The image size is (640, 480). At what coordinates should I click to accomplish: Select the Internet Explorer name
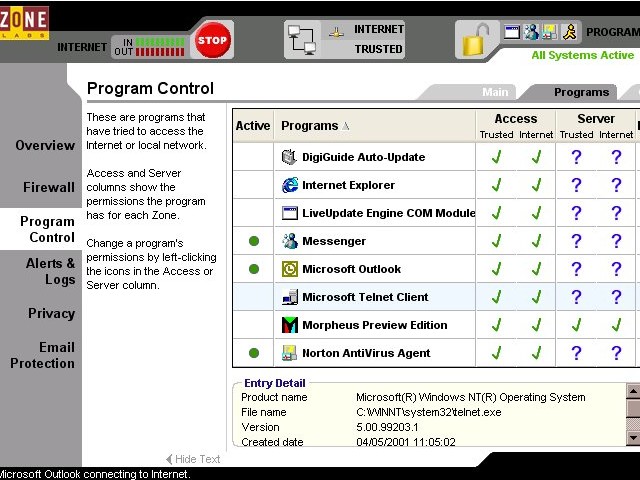point(348,185)
